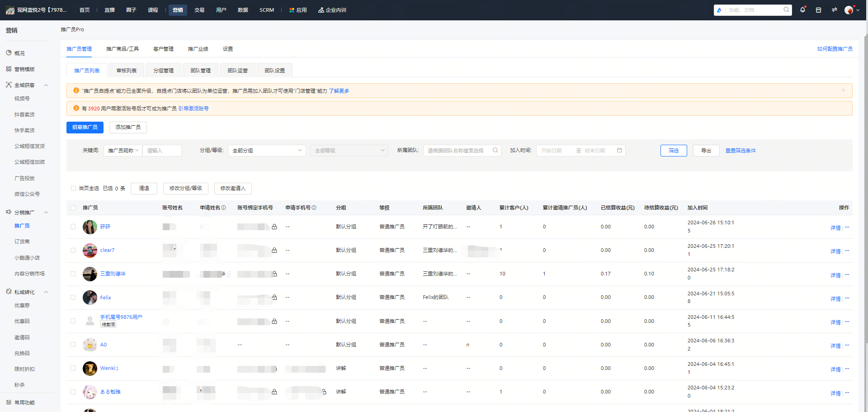Screen dimensions: 868x412
Task: Click the shop logo avatar at top left
Action: pyautogui.click(x=10, y=10)
